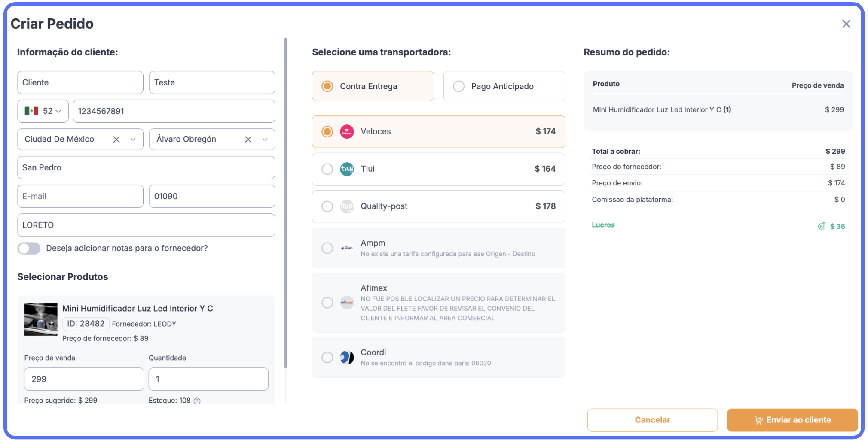Click the Cancelar button
The image size is (868, 443).
pos(652,420)
